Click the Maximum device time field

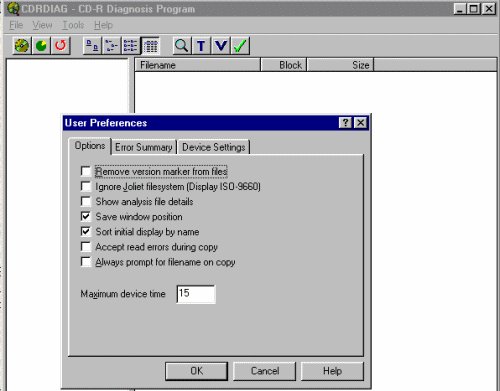coord(196,294)
